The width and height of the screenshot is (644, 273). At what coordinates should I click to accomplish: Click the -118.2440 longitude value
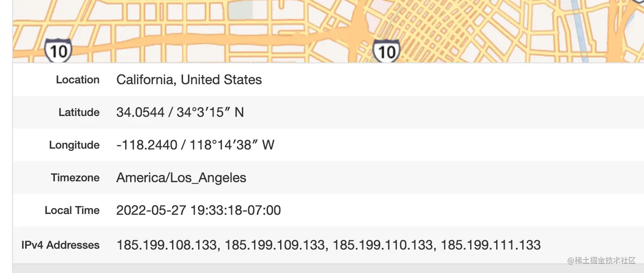click(147, 145)
